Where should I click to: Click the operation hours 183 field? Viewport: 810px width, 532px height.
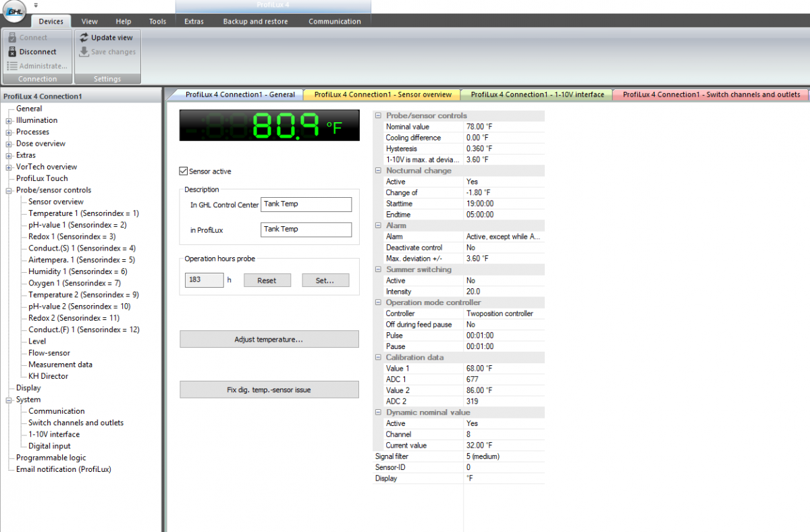(x=204, y=280)
